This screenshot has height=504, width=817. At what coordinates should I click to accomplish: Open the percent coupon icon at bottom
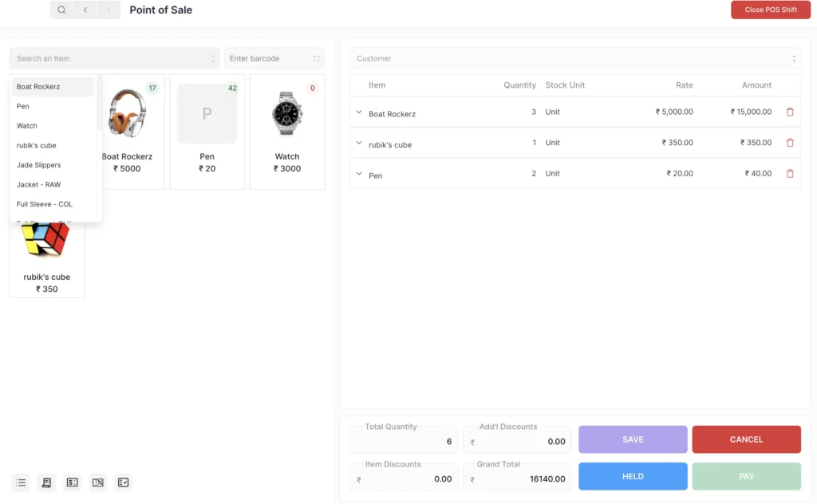[x=98, y=482]
